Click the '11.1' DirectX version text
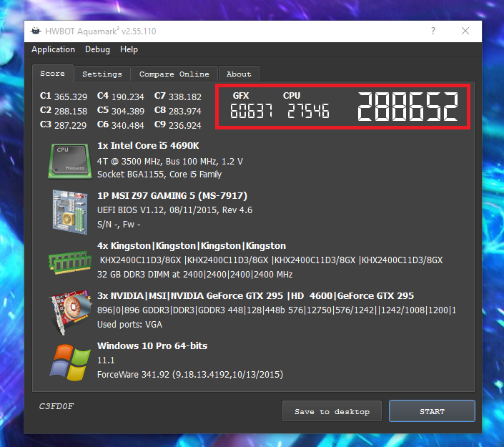Screen dimensions: 504x447 tap(106, 360)
